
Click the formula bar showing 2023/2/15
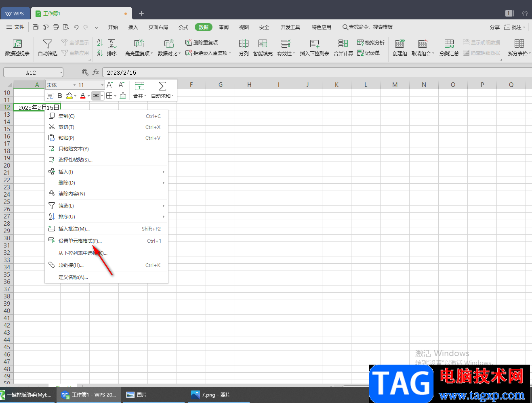pyautogui.click(x=317, y=73)
